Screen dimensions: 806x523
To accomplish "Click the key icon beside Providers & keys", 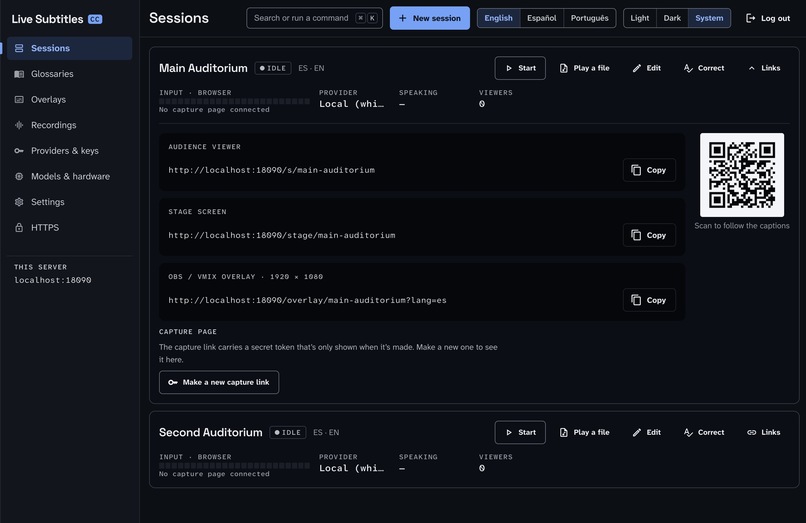I will [x=19, y=151].
